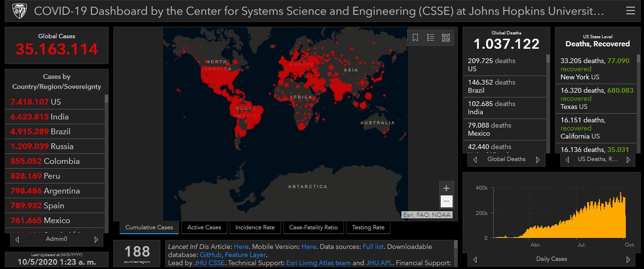Advance the US Deaths panel right arrow
This screenshot has width=644, height=269.
pos(628,160)
